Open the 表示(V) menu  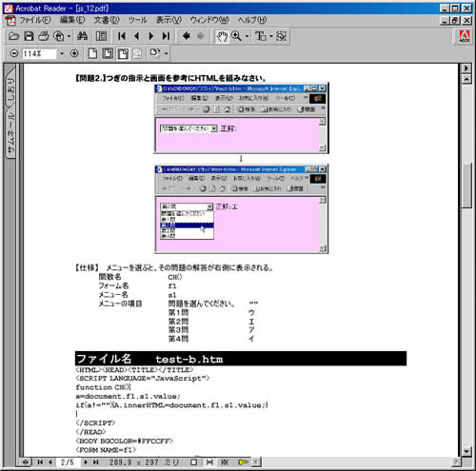click(169, 20)
